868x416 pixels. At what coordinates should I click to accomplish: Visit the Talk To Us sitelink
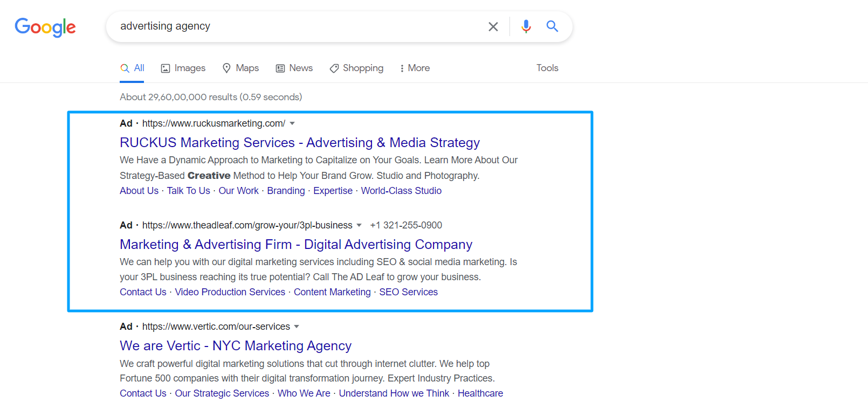point(189,191)
